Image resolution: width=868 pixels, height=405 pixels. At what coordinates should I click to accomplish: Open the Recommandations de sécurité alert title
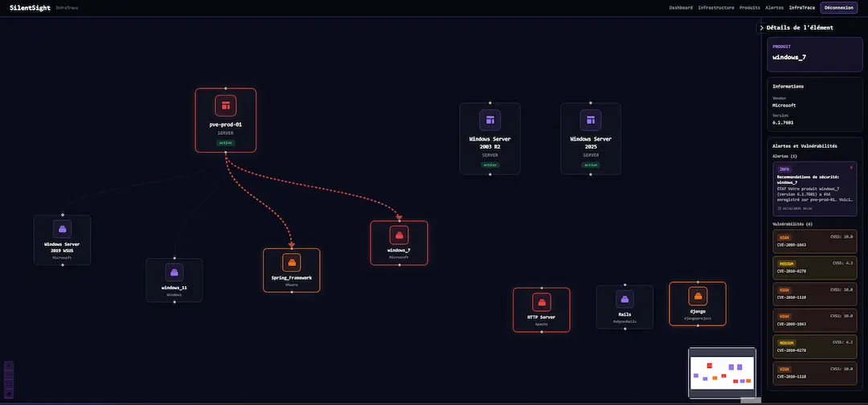[809, 179]
